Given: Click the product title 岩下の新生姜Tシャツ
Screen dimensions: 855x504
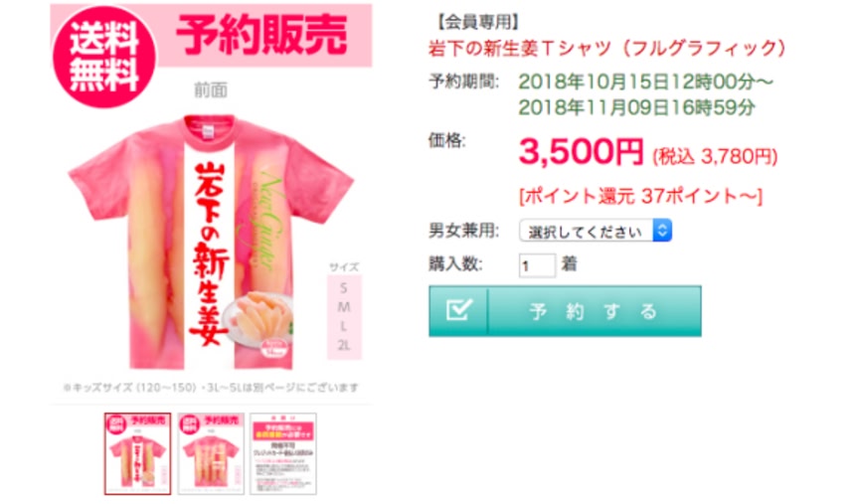Looking at the screenshot, I should tap(606, 49).
